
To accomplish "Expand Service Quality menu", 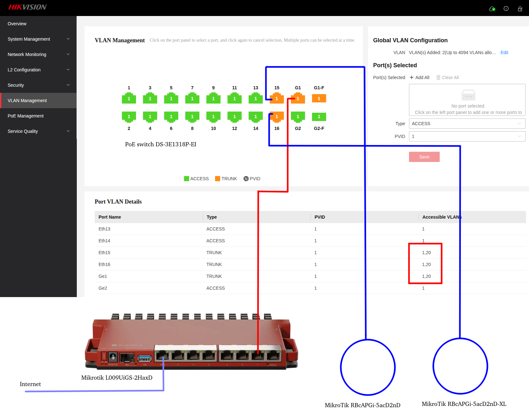I will [x=38, y=131].
